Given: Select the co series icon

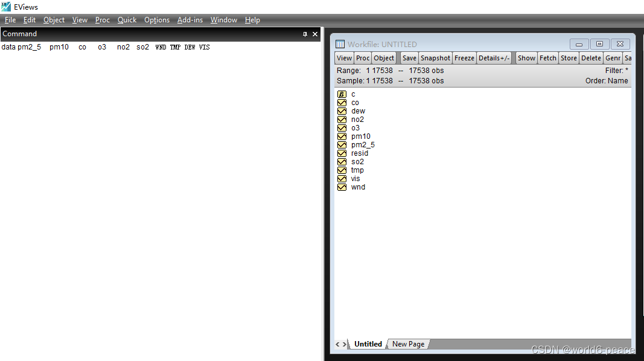Looking at the screenshot, I should (x=342, y=103).
